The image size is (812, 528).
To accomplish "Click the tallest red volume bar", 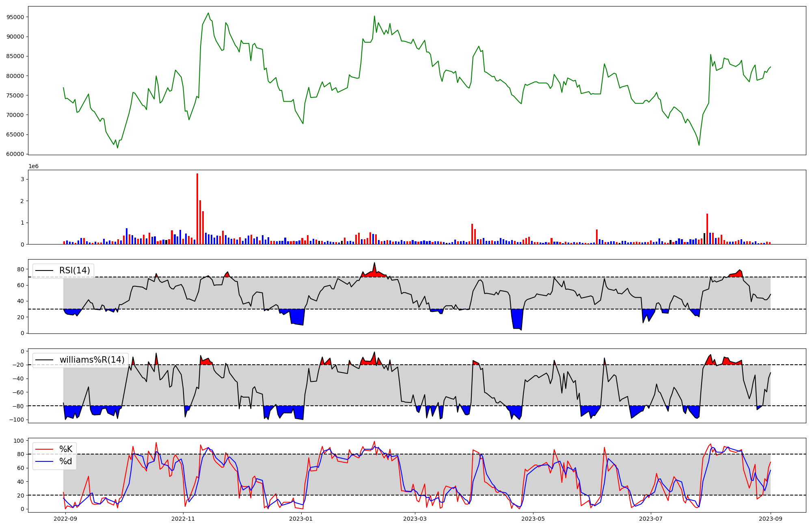I will click(x=197, y=209).
